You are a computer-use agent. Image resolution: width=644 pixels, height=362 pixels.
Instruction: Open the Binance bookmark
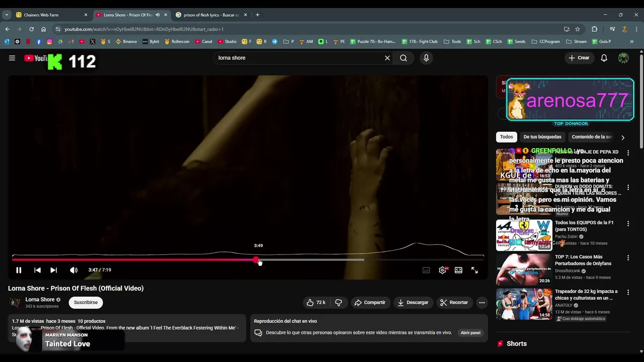126,42
